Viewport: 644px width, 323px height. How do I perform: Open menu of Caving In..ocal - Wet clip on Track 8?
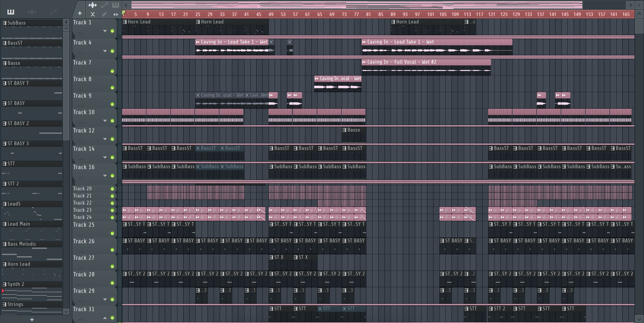tap(317, 78)
